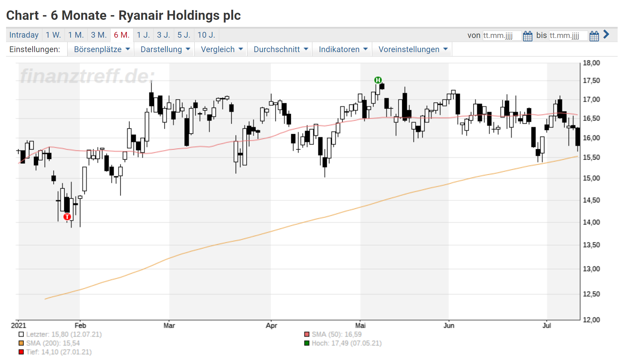
Task: Click the 18,00 y-axis value
Action: (x=591, y=63)
